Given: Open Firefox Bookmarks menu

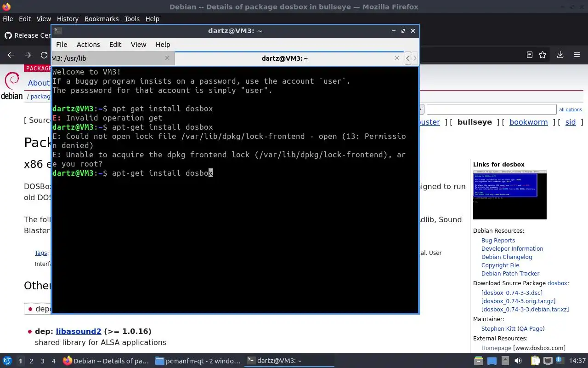Looking at the screenshot, I should coord(102,19).
